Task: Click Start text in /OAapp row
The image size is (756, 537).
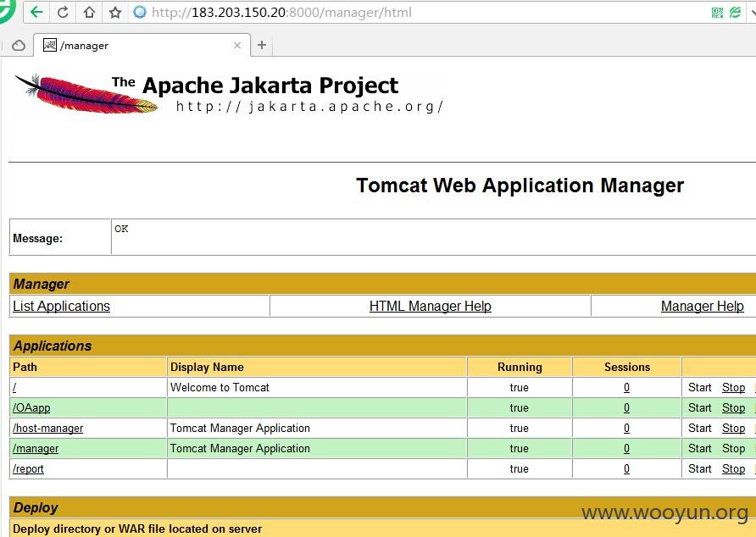Action: click(x=699, y=407)
